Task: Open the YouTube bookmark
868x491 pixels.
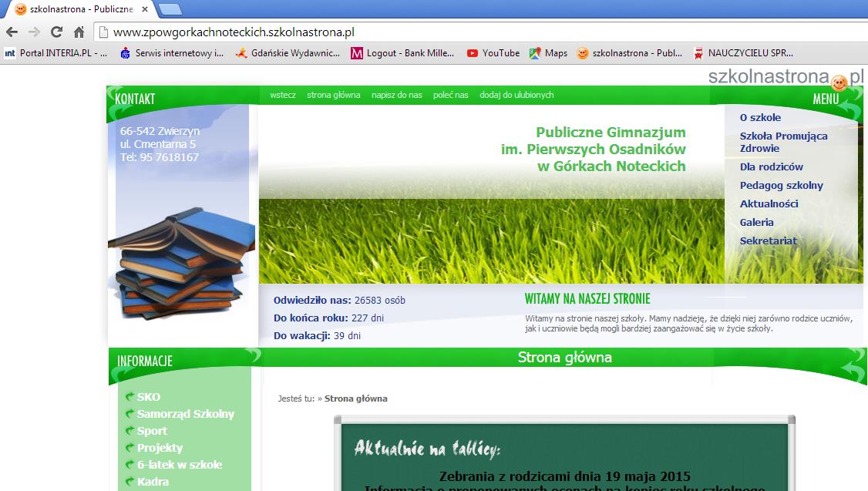Action: pos(493,53)
